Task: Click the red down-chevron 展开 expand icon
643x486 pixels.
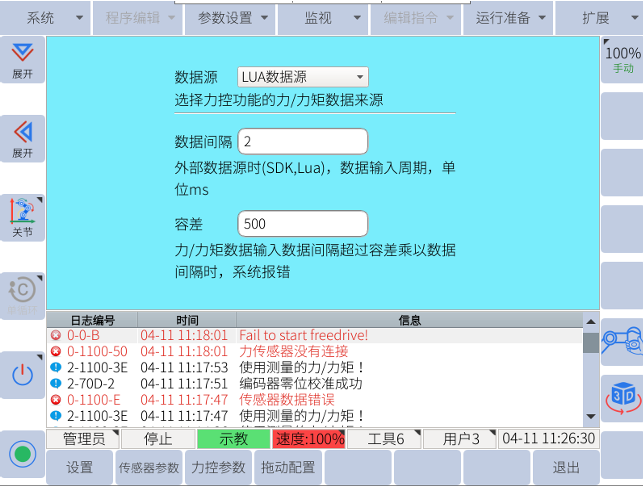Action: point(22,60)
